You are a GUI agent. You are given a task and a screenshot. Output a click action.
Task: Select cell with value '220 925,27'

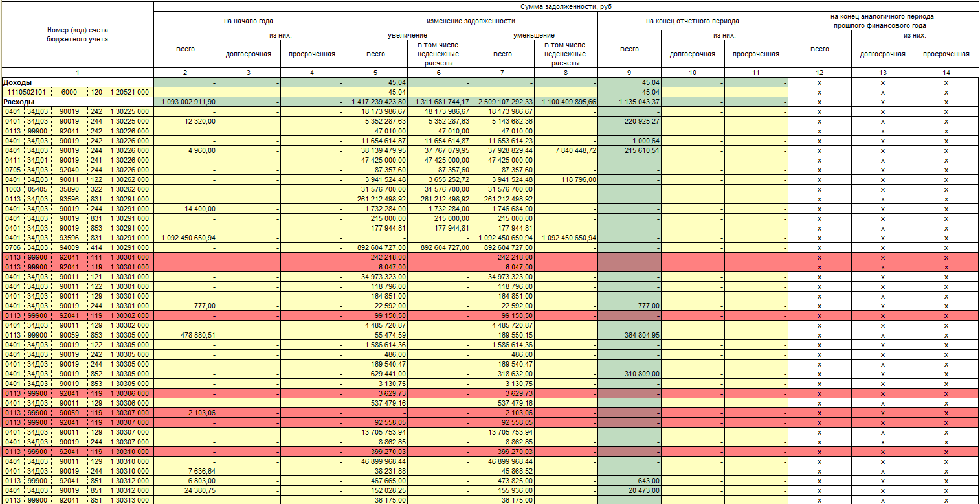tap(629, 121)
